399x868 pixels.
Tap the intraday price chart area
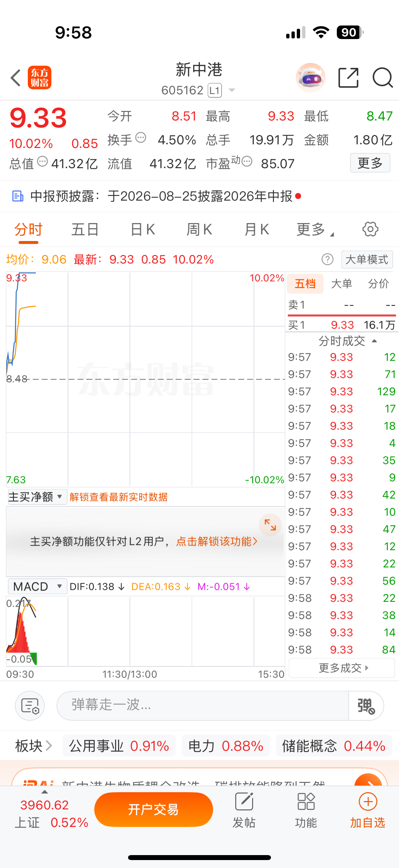(x=146, y=379)
